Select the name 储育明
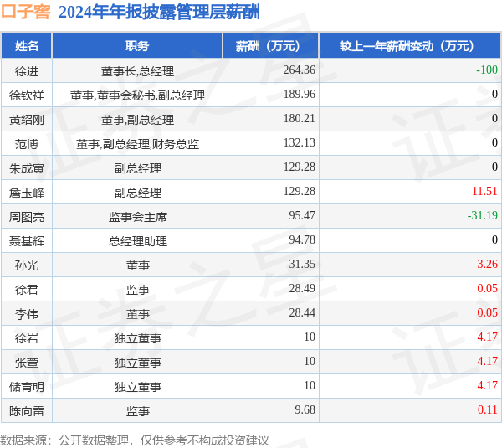The image size is (502, 448). point(27,387)
